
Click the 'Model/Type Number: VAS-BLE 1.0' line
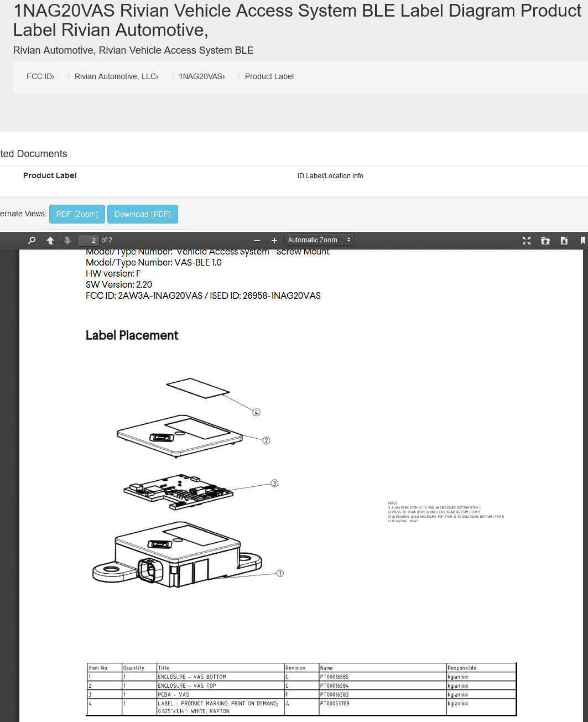click(x=154, y=262)
